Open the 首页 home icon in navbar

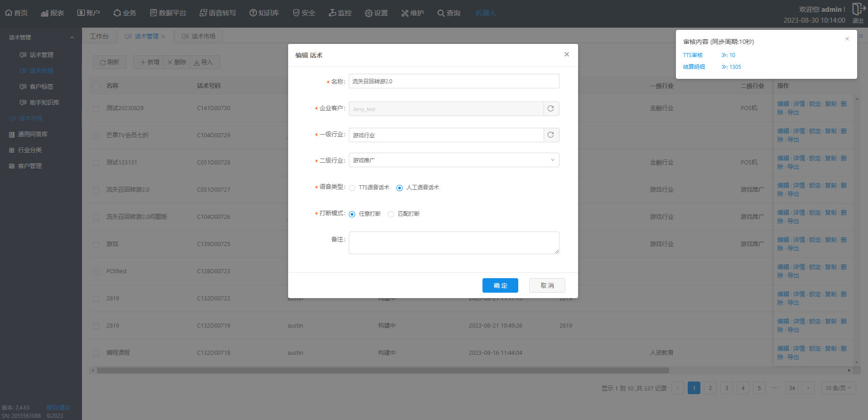[9, 13]
